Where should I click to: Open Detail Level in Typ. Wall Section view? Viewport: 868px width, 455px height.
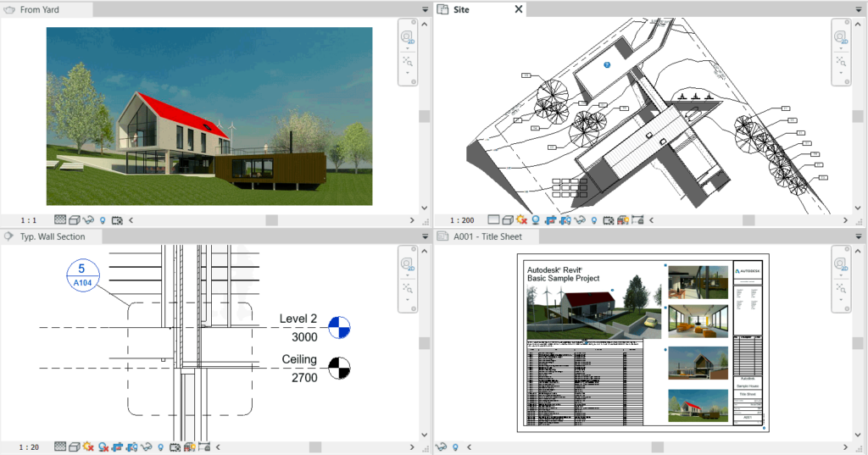coord(60,447)
